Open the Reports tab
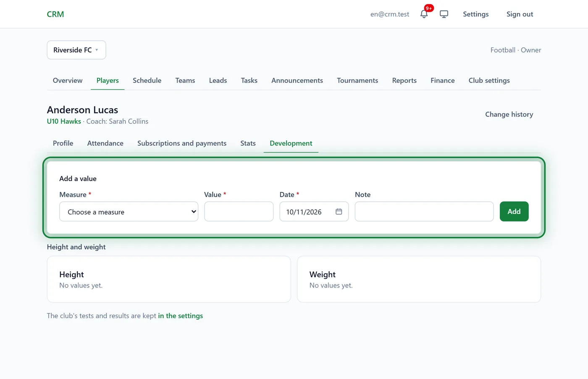Image resolution: width=588 pixels, height=379 pixels. point(404,80)
